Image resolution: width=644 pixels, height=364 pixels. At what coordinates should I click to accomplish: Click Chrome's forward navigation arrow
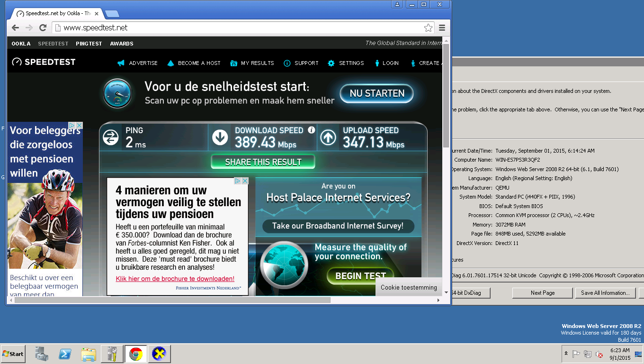tap(29, 28)
